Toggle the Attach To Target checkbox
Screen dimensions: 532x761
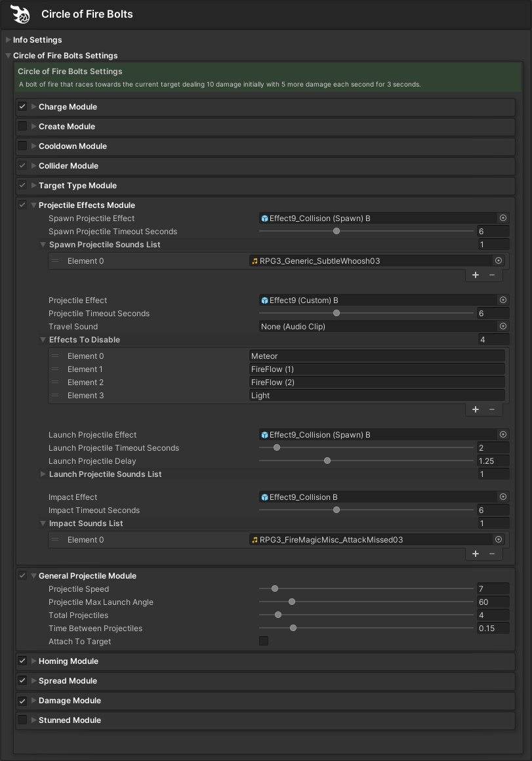[264, 642]
